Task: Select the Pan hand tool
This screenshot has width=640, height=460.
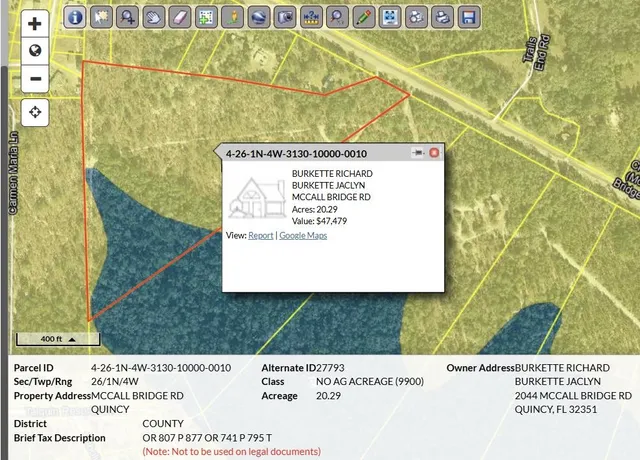Action: (154, 17)
